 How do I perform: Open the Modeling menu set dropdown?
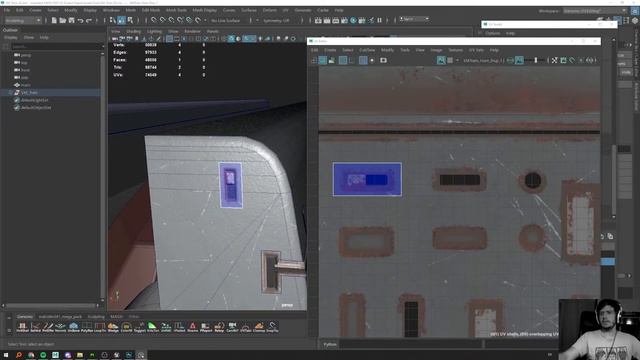pyautogui.click(x=23, y=20)
